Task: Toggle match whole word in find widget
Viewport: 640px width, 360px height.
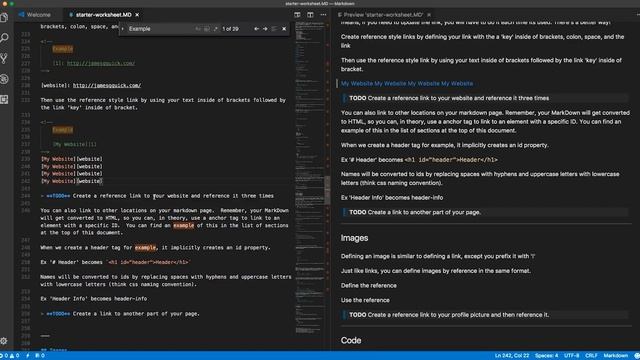Action: pos(207,29)
